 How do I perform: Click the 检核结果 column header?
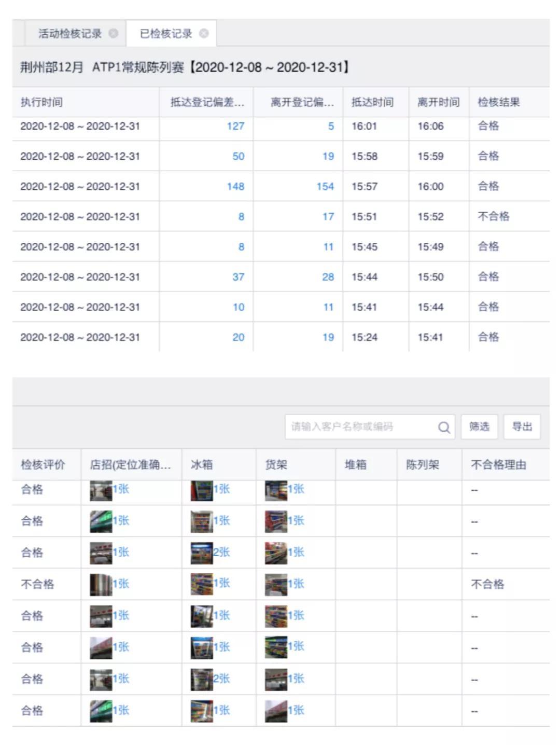[498, 102]
